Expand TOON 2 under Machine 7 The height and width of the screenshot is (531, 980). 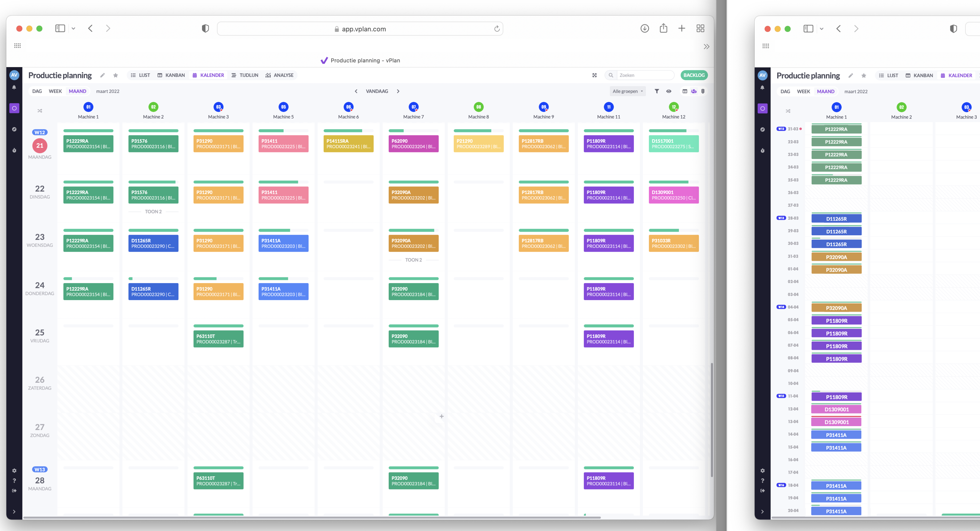[413, 260]
